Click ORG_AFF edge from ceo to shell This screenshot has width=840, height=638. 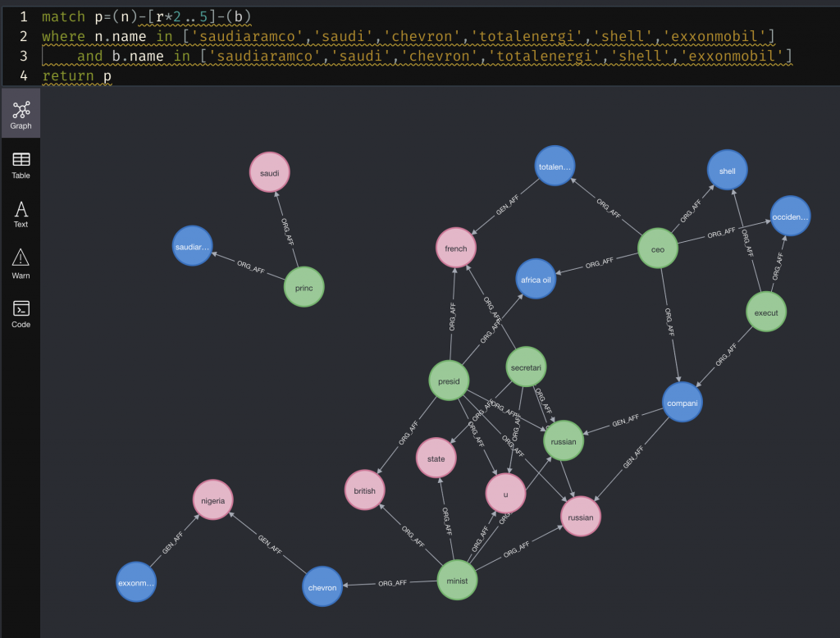tap(691, 211)
